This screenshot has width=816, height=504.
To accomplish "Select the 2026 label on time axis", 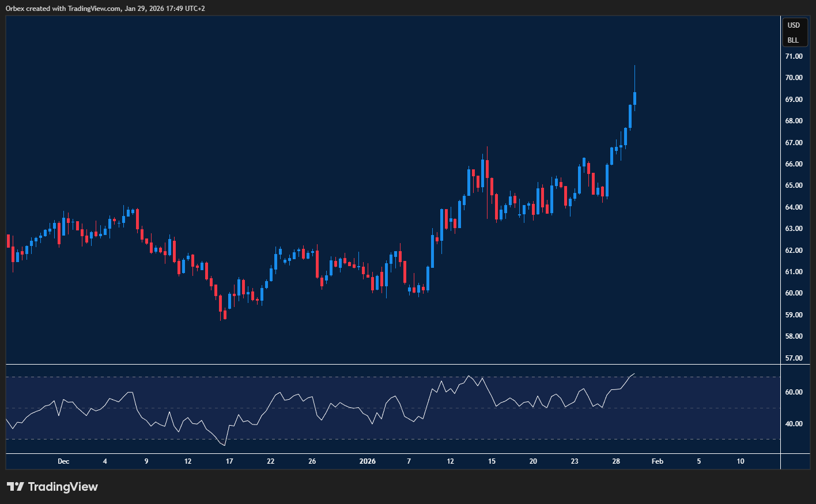I will (x=368, y=461).
